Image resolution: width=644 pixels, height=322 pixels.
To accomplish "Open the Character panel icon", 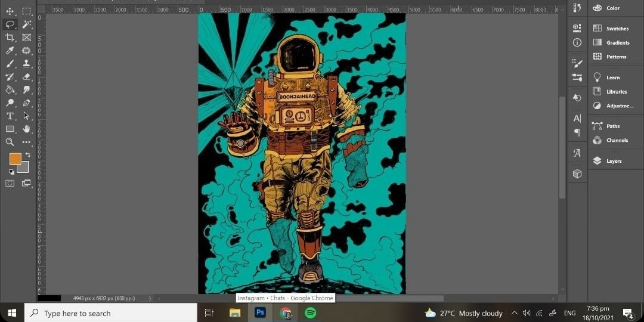I will tap(577, 119).
